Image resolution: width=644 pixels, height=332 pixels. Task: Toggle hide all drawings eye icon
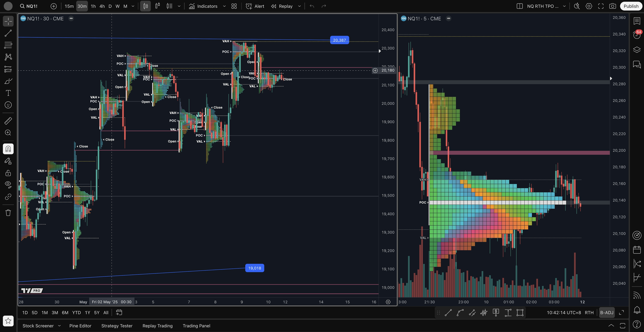click(x=8, y=185)
